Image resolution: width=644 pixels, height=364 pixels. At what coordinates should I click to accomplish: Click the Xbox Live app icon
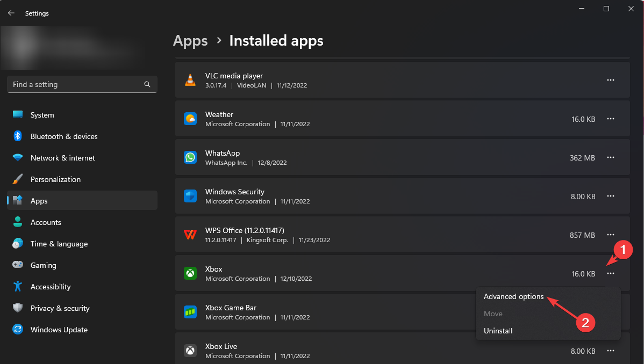190,351
